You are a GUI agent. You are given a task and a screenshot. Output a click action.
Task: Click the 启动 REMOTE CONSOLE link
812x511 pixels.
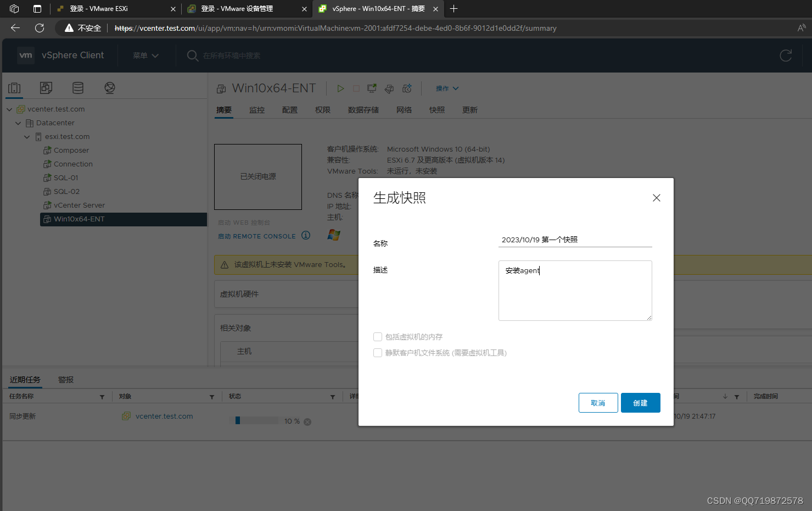257,236
